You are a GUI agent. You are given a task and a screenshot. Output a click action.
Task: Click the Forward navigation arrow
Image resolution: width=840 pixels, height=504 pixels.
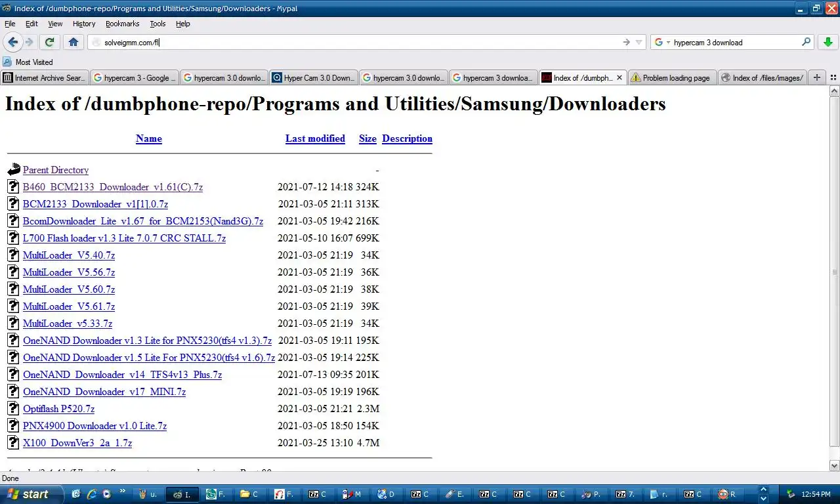[x=29, y=42]
